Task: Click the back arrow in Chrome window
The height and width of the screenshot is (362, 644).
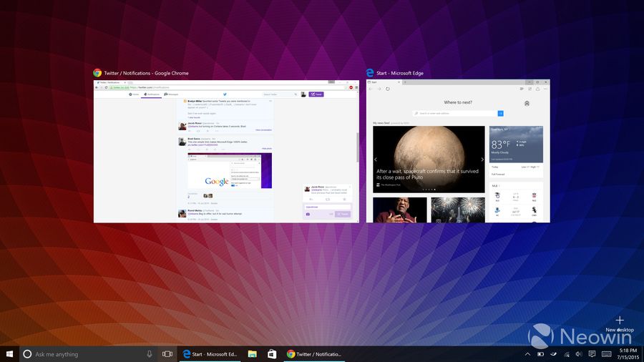Action: tap(97, 87)
